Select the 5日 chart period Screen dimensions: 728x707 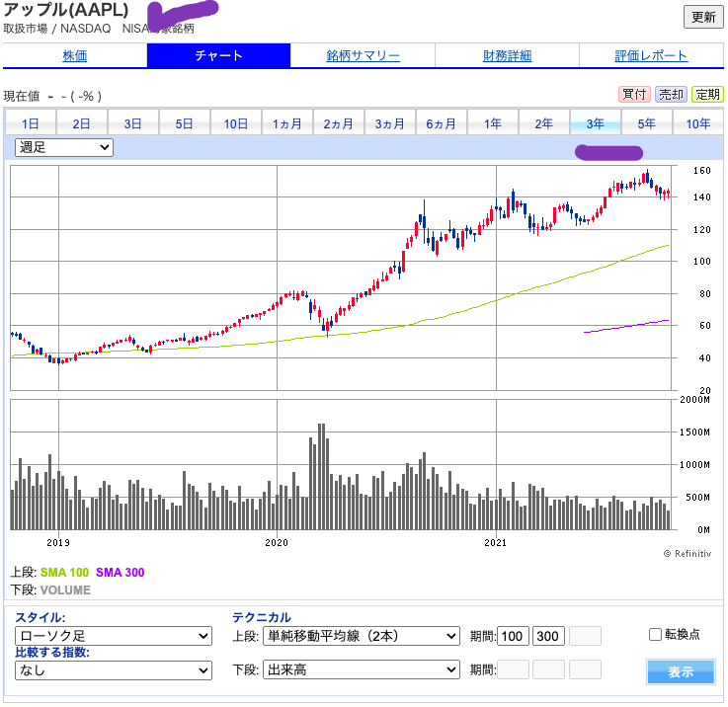pyautogui.click(x=185, y=123)
